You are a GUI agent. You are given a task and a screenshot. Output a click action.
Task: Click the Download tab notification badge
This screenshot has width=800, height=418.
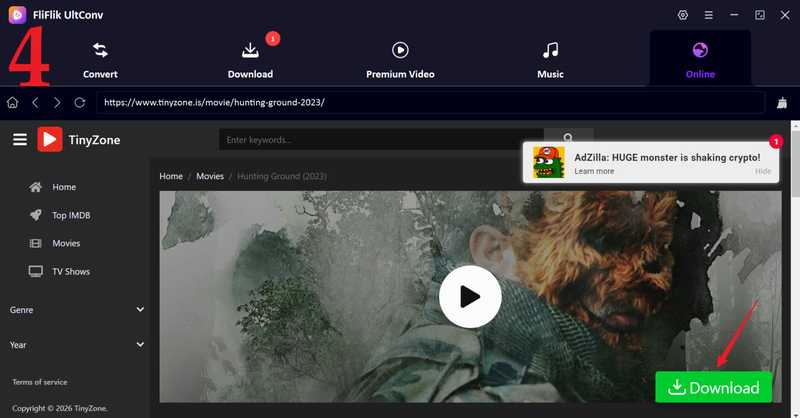coord(273,39)
